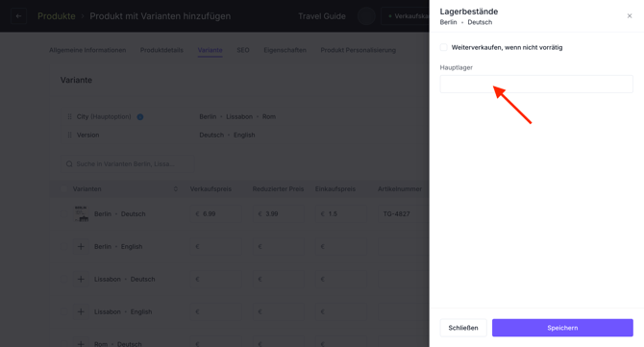Viewport: 644px width, 347px height.
Task: Add Lissabon Deutsch variant with plus icon
Action: pyautogui.click(x=81, y=280)
